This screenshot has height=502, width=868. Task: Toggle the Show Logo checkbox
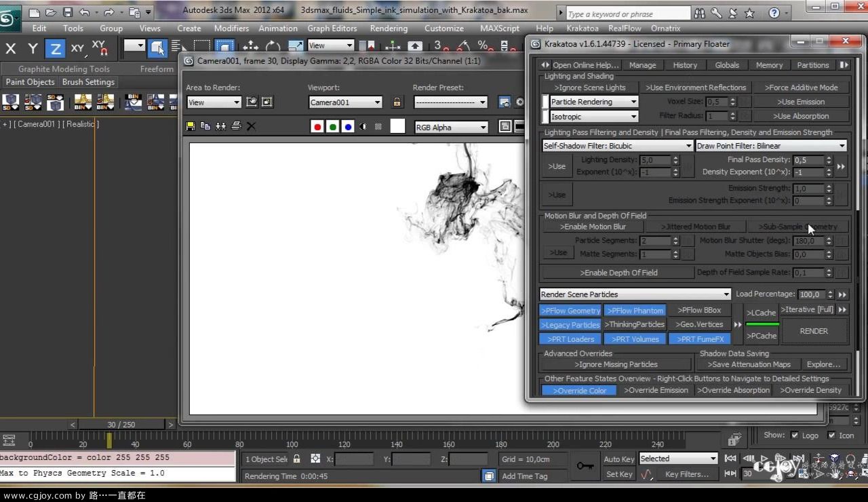click(794, 436)
